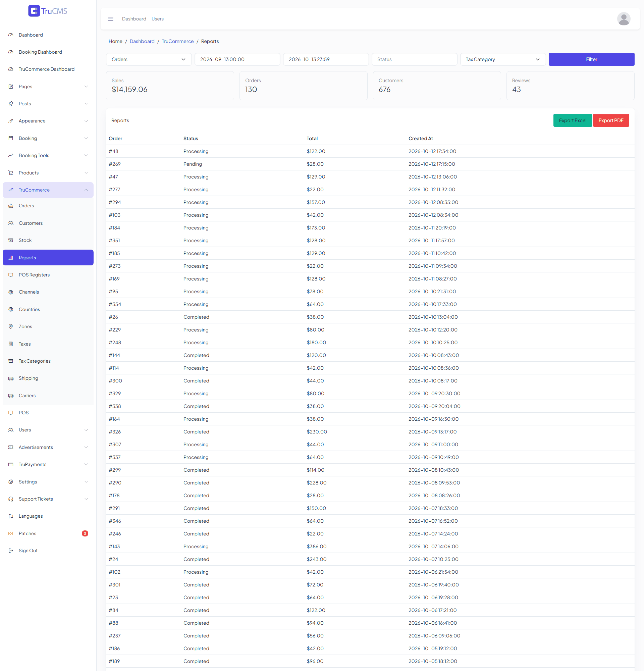The image size is (644, 671).
Task: Expand the Pages menu chevron
Action: coord(86,87)
